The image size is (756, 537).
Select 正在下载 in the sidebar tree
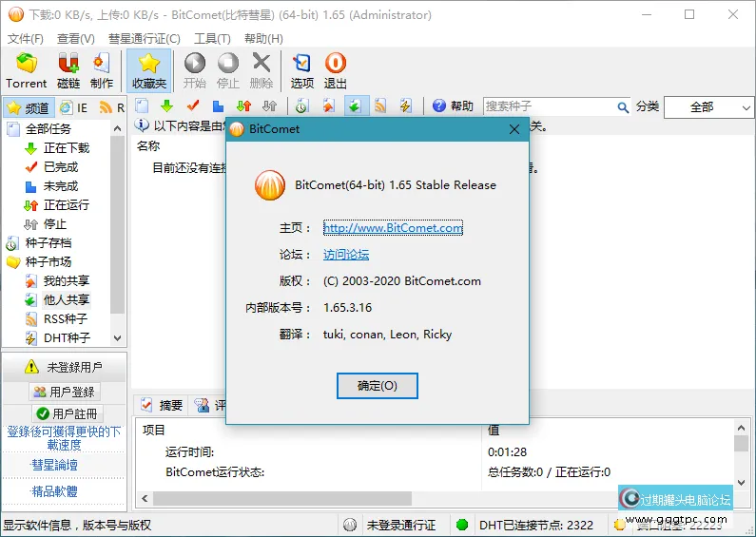coord(67,148)
